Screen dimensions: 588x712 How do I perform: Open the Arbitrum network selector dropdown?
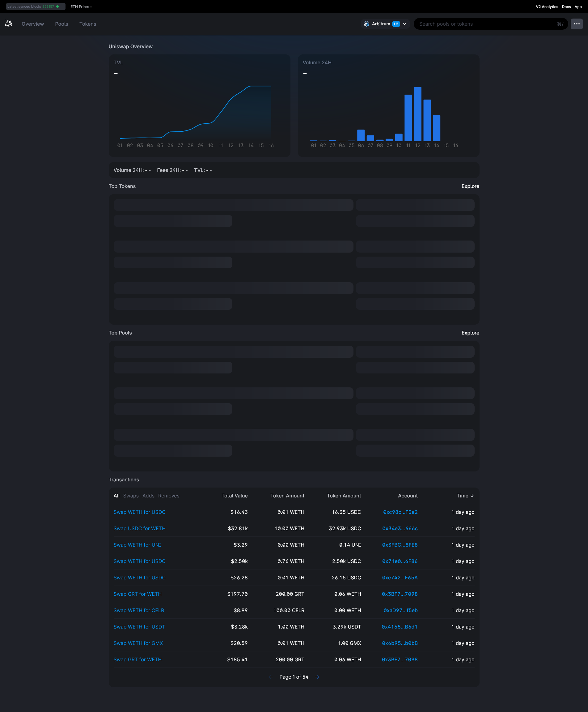point(404,24)
